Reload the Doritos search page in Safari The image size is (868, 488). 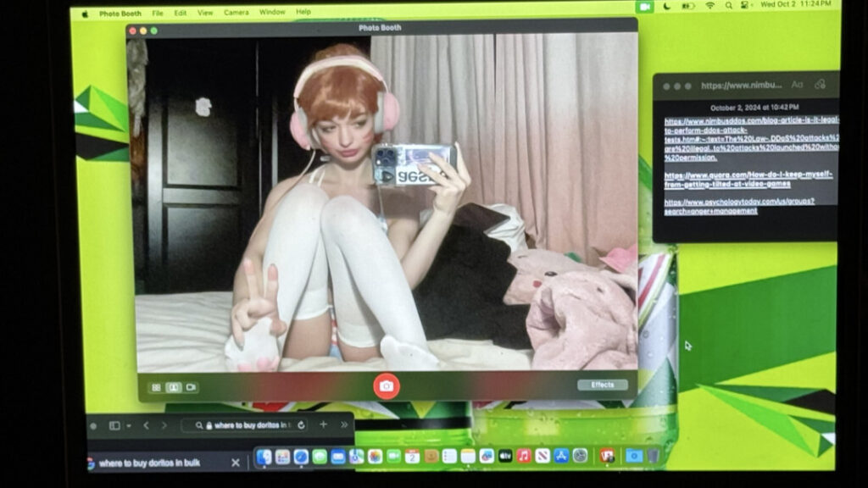(302, 425)
